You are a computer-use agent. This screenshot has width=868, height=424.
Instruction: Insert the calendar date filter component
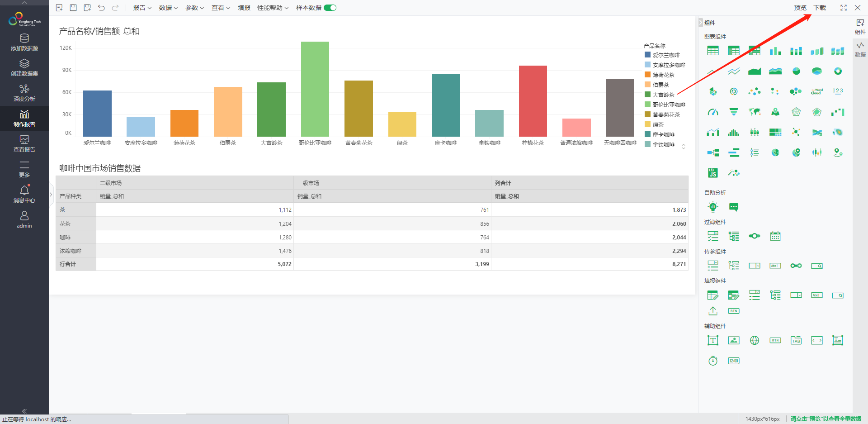tap(775, 236)
